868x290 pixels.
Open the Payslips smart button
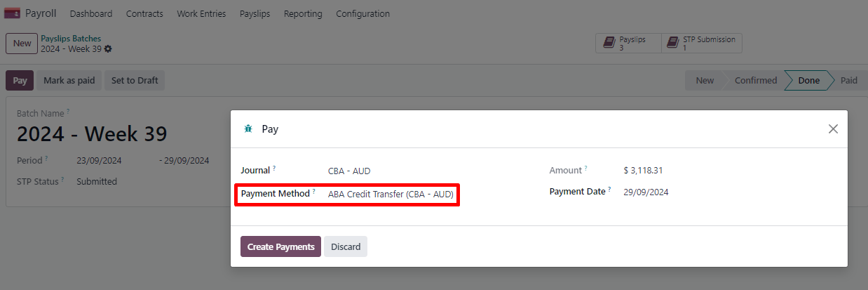(628, 44)
